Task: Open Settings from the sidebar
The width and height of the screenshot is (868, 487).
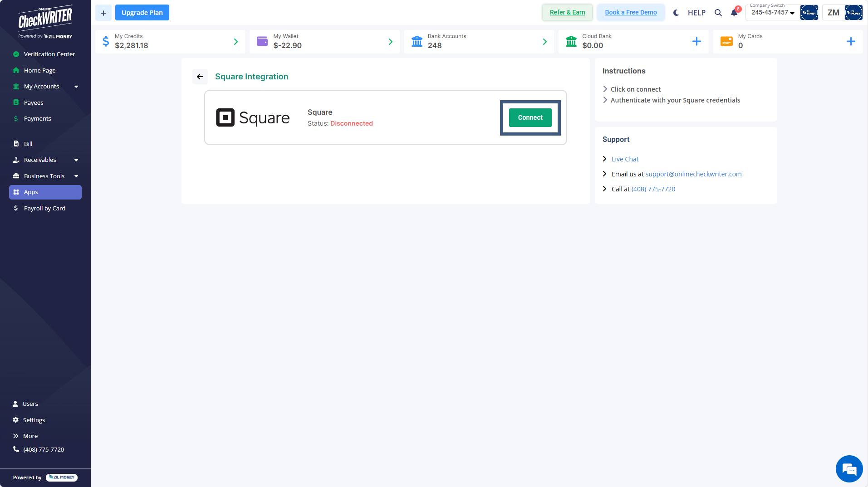Action: 34,420
